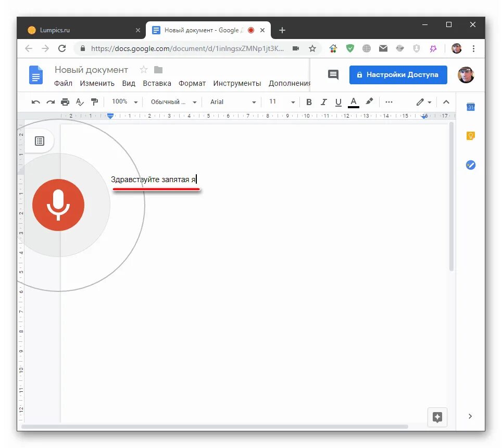The width and height of the screenshot is (502, 448).
Task: Click the right indent marker on ruler
Action: point(424,117)
